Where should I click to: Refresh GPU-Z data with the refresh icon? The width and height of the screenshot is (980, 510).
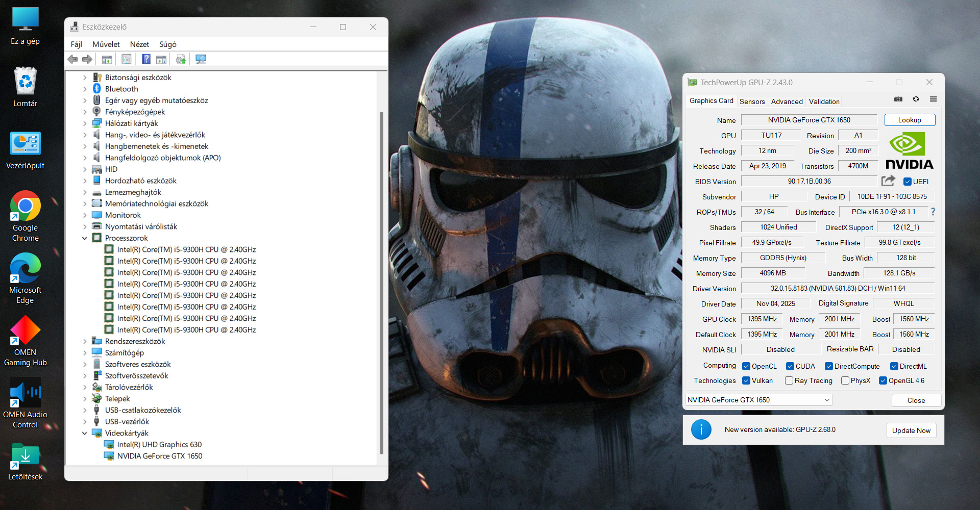916,99
